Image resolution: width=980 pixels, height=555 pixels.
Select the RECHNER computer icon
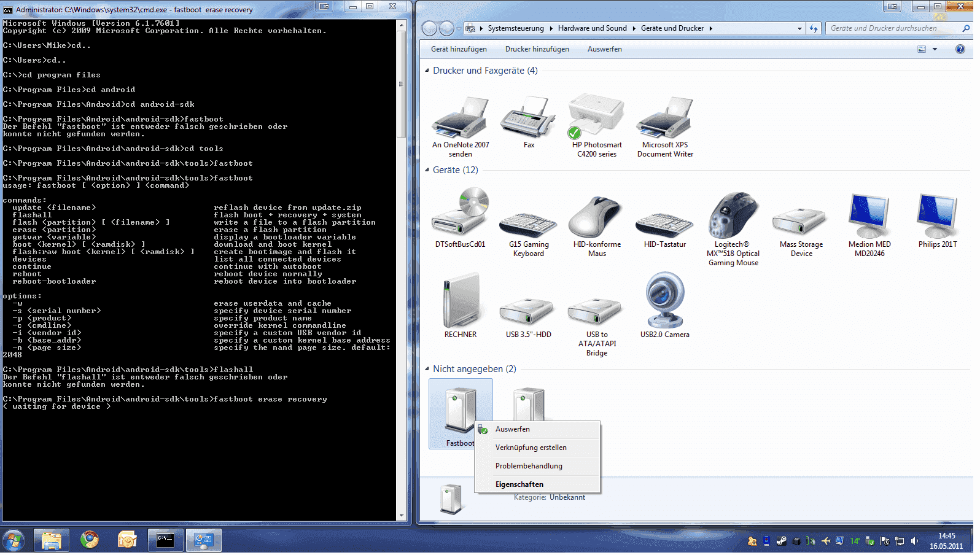(x=461, y=306)
